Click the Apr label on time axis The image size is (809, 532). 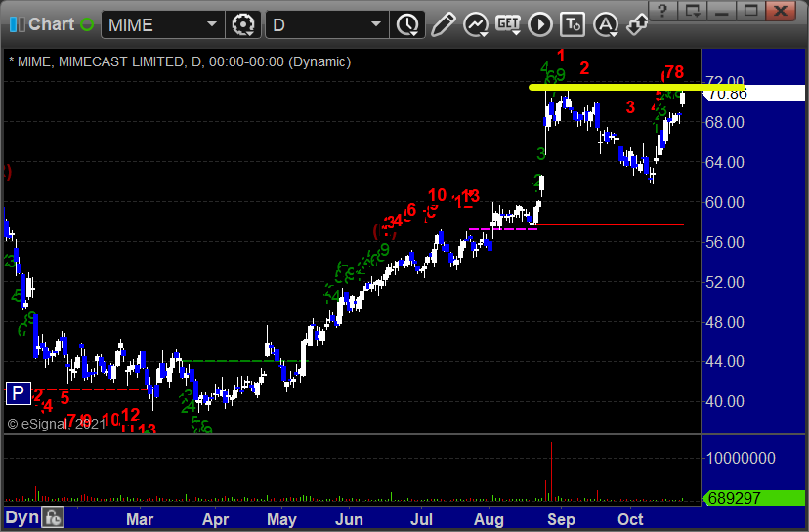point(215,519)
